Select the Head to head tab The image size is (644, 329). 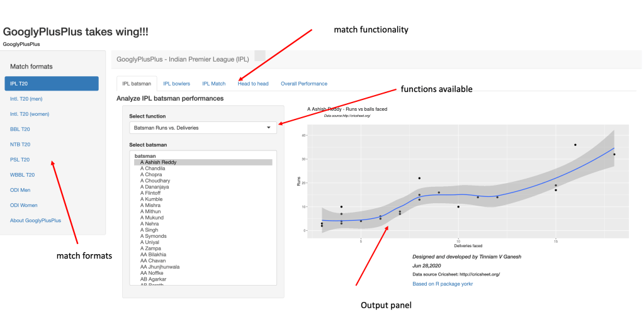coord(253,84)
